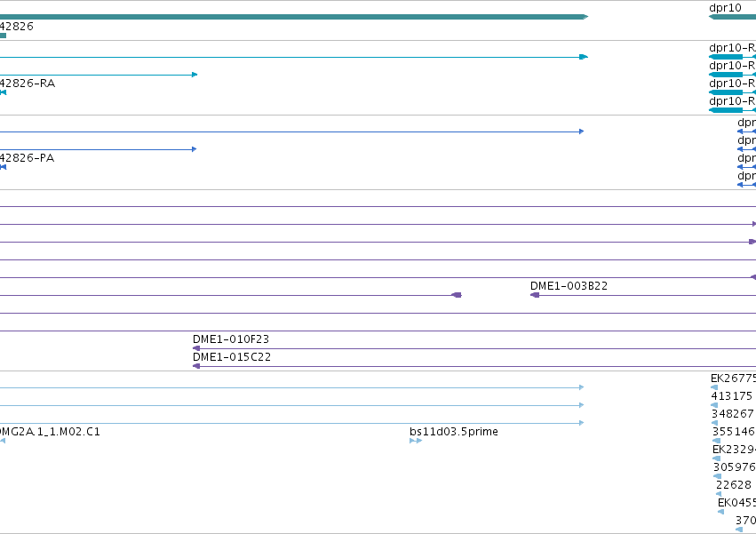Click the 22628 EST label
The width and height of the screenshot is (756, 534).
coord(734,485)
